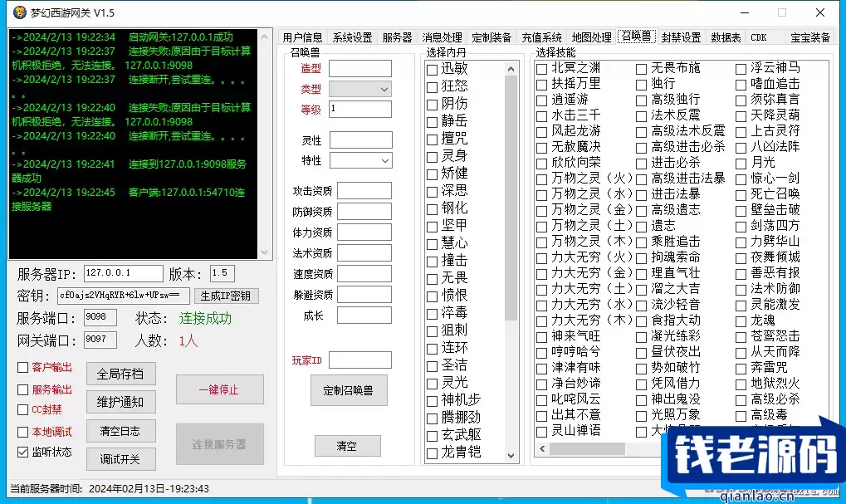This screenshot has height=504, width=846.
Task: Switch to the 定制装备 tab
Action: coord(491,37)
